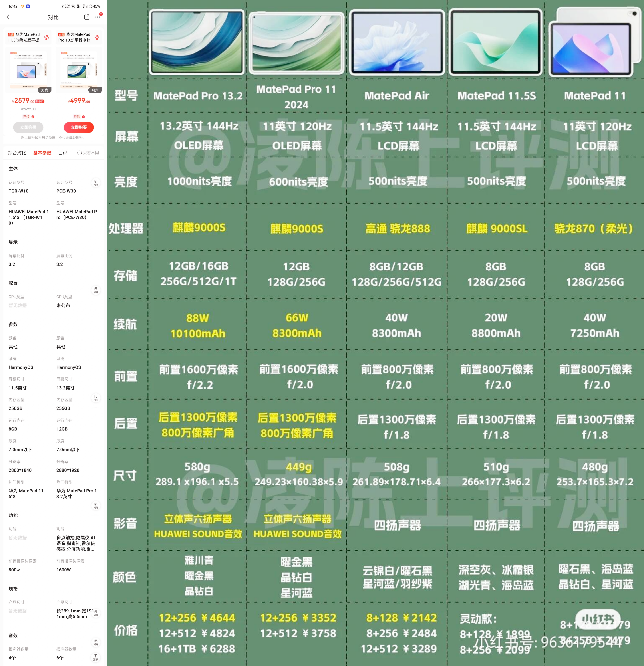Tap the MatePad 11.5S tablet picture in chart
This screenshot has height=666, width=644.
click(495, 42)
